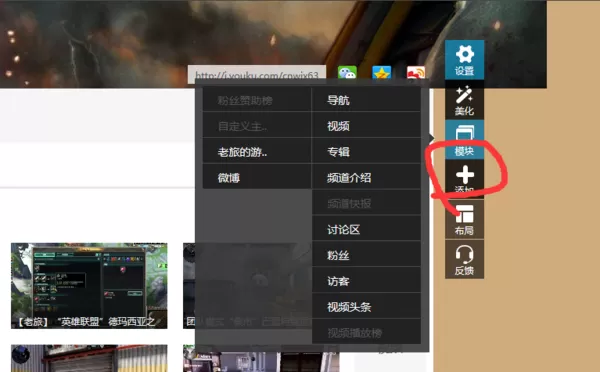600x372 pixels.
Task: Select the 老旅的游.. module entry
Action: 256,152
